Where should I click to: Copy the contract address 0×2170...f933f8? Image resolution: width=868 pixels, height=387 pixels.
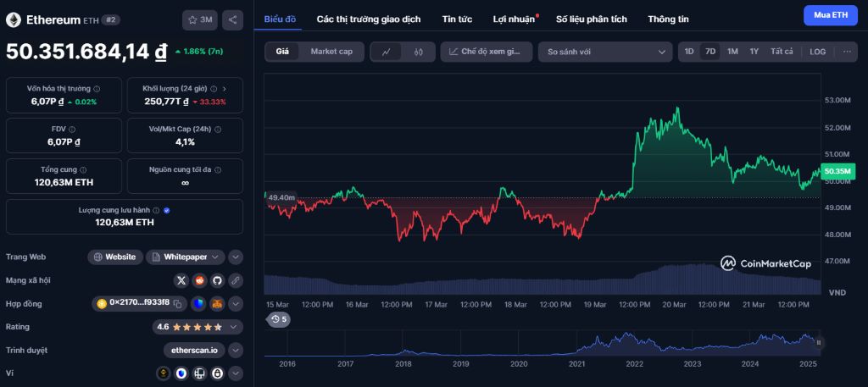pyautogui.click(x=177, y=303)
